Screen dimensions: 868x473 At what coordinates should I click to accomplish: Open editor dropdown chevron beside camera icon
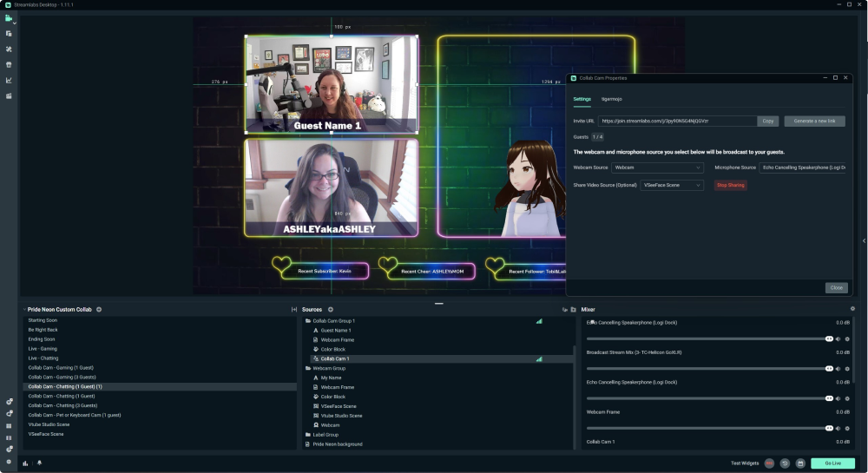pos(15,23)
